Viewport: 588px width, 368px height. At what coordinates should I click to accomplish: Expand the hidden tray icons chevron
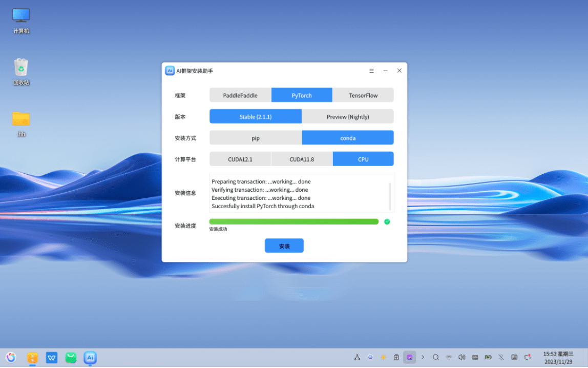coord(423,357)
